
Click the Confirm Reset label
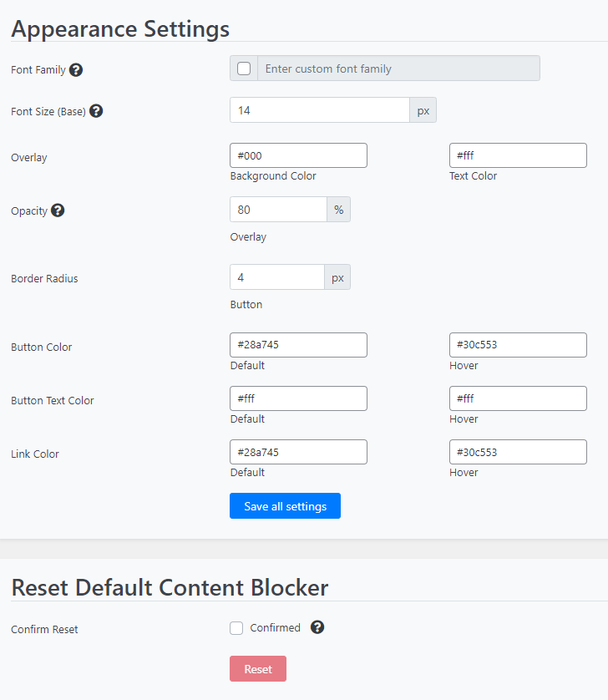44,630
